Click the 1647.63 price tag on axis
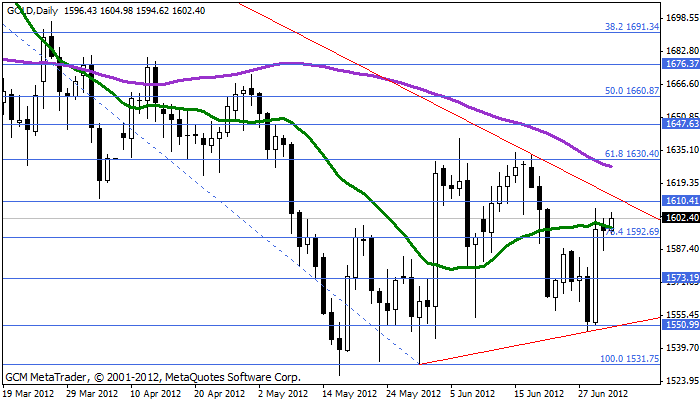 680,123
